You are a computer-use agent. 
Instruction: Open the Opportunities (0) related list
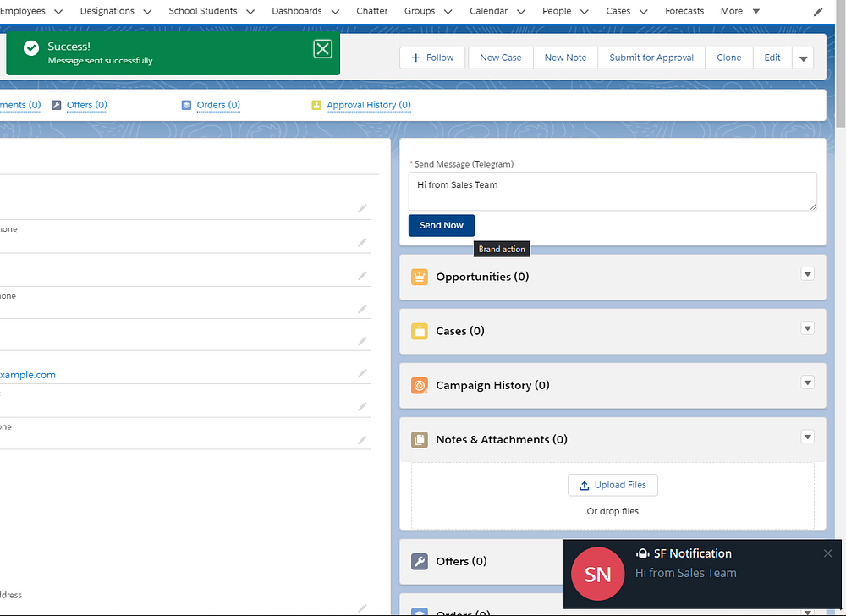coord(482,277)
